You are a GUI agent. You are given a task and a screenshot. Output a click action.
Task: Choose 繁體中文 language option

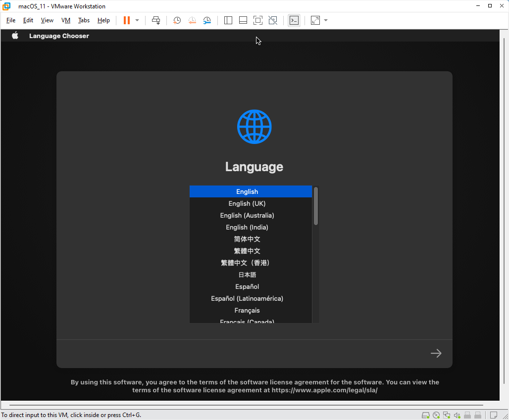(x=251, y=251)
